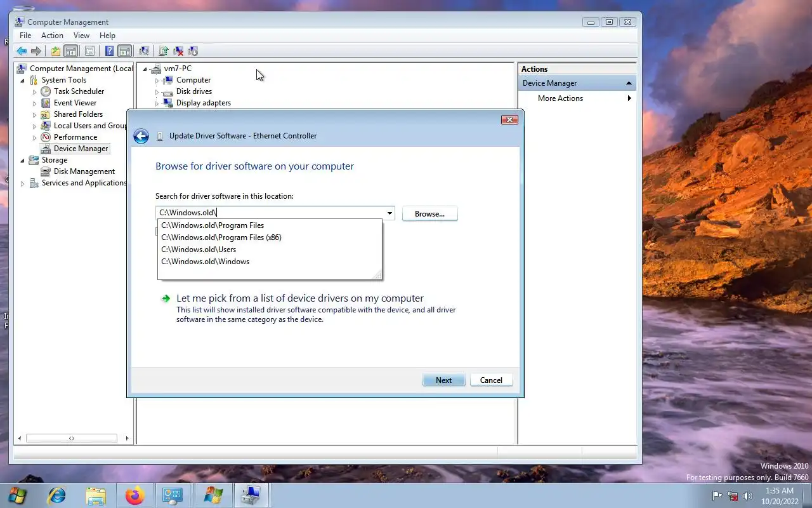The image size is (812, 508).
Task: Expand the Task Scheduler node
Action: point(35,92)
